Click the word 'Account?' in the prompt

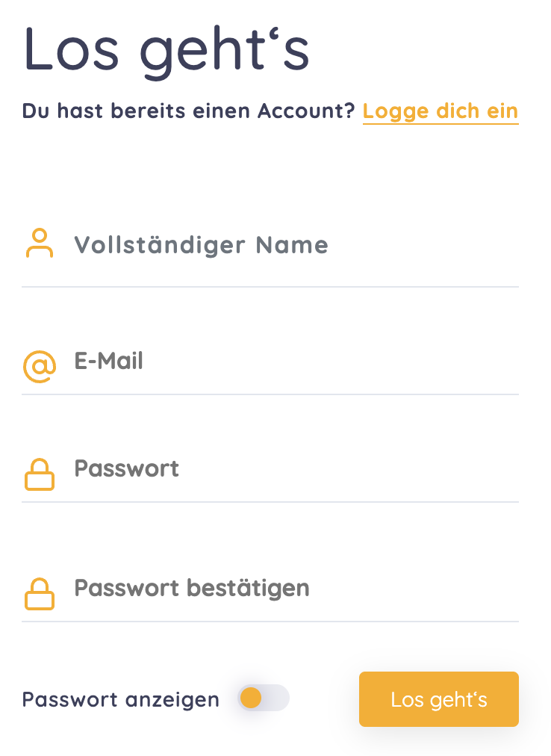click(306, 111)
